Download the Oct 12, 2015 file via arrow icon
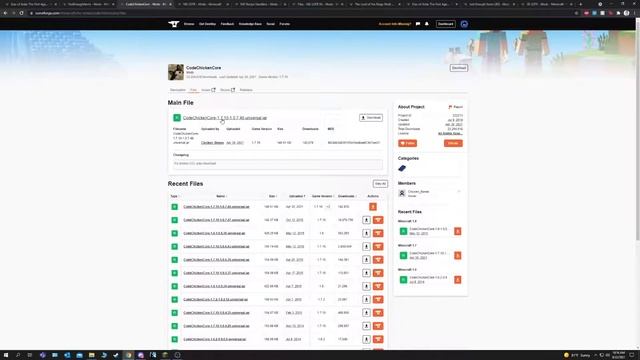 pyautogui.click(x=366, y=220)
